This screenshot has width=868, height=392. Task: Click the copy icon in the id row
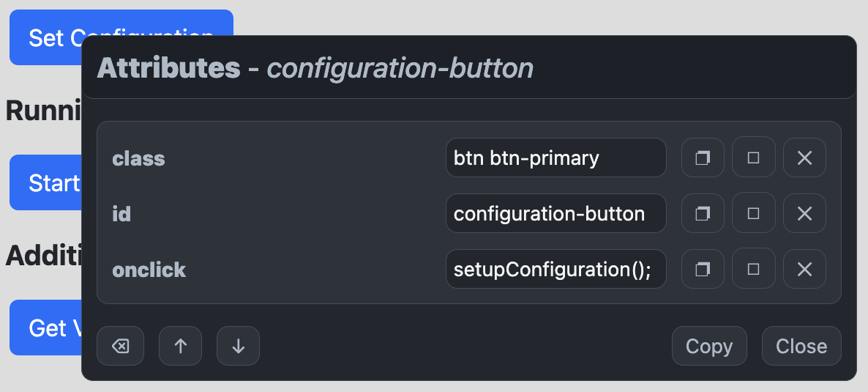[x=703, y=213]
